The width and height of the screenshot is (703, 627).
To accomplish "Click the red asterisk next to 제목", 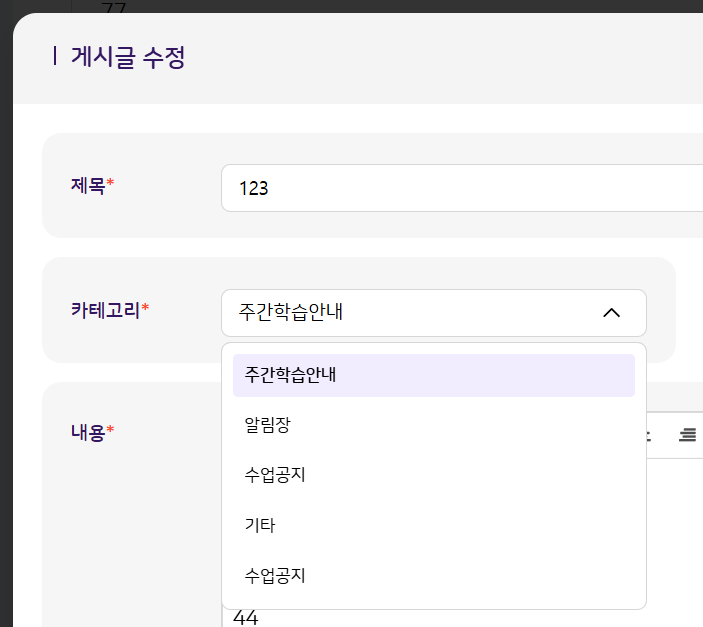I will click(x=111, y=185).
